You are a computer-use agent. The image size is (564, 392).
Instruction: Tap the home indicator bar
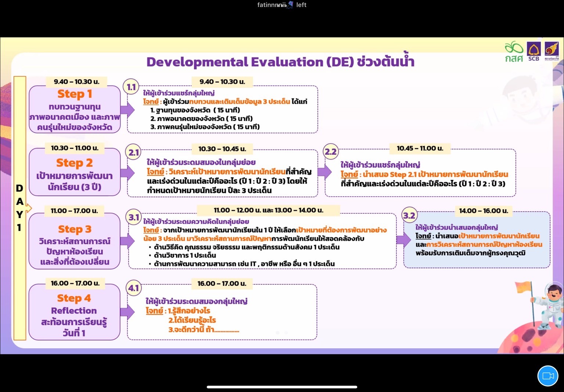(282, 387)
